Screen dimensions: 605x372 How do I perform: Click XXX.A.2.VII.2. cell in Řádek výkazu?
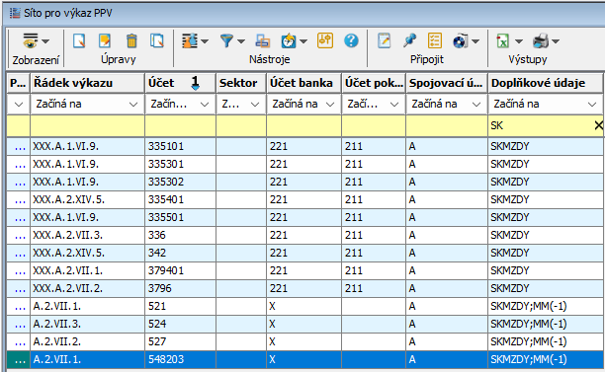tap(87, 288)
